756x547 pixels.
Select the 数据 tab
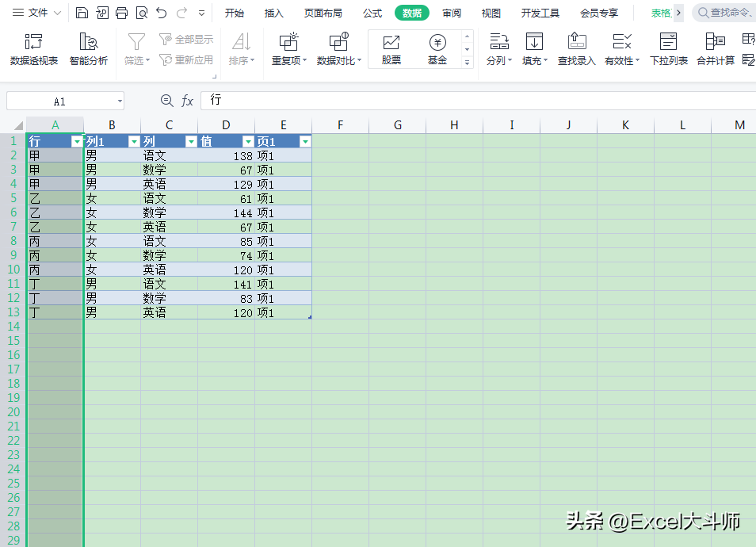click(x=412, y=13)
